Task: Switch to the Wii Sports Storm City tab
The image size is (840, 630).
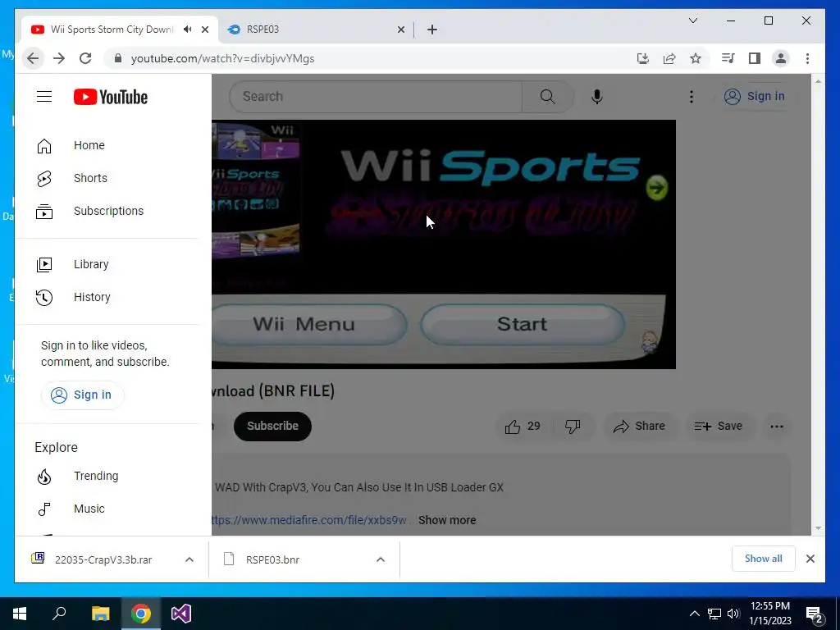Action: point(112,30)
